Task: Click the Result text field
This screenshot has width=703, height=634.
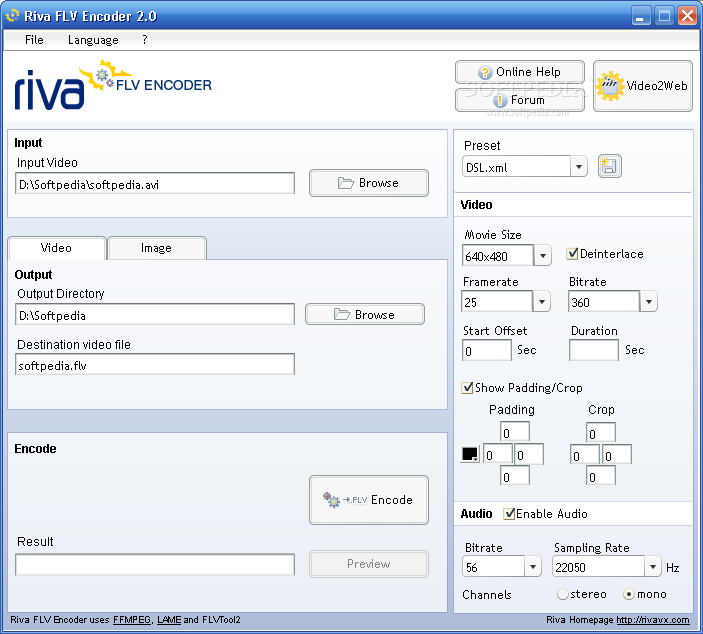Action: pyautogui.click(x=155, y=565)
